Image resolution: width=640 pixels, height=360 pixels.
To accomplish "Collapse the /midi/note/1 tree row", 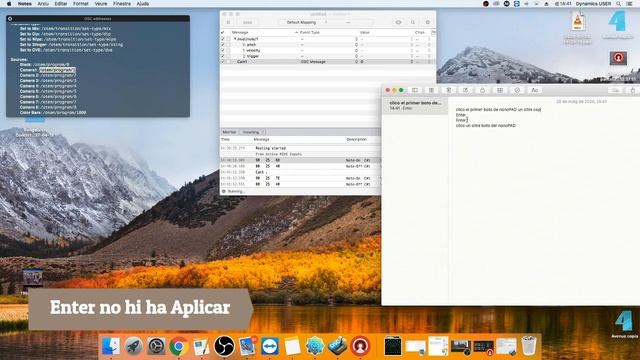I will point(235,39).
